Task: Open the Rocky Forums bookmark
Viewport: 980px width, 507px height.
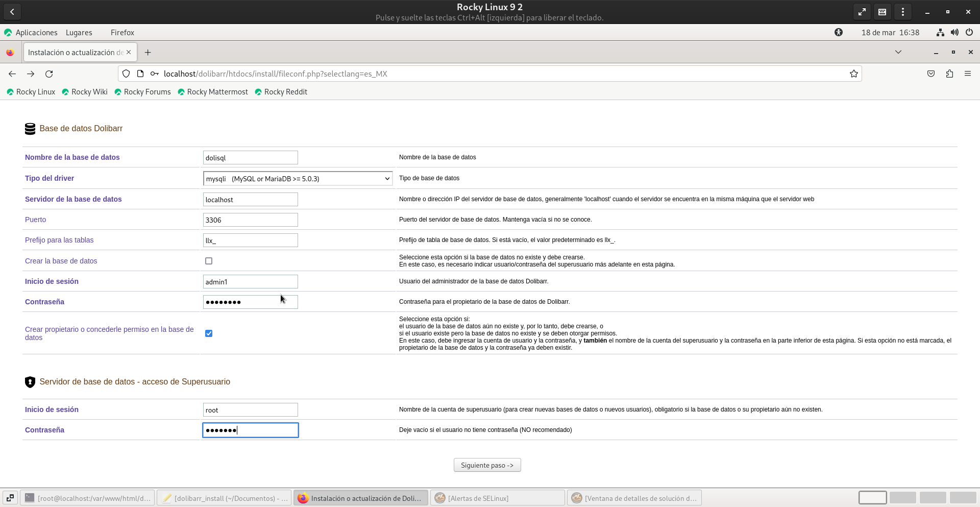Action: pyautogui.click(x=147, y=92)
